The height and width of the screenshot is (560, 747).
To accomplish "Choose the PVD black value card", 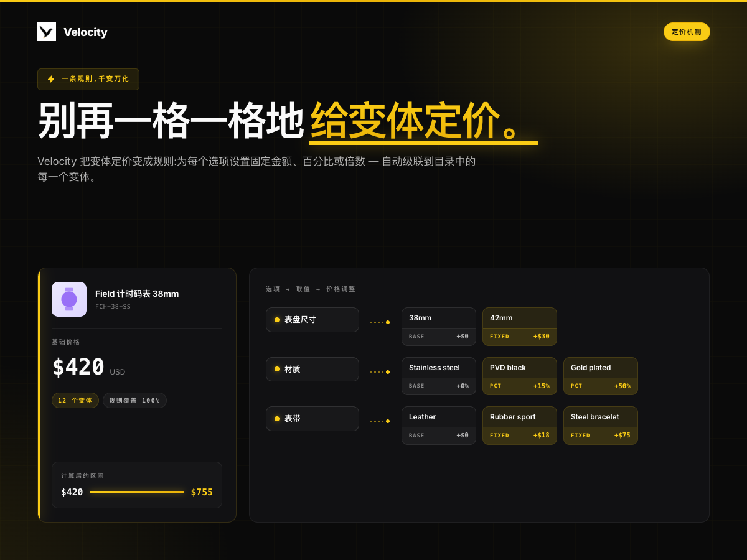I will pyautogui.click(x=520, y=376).
